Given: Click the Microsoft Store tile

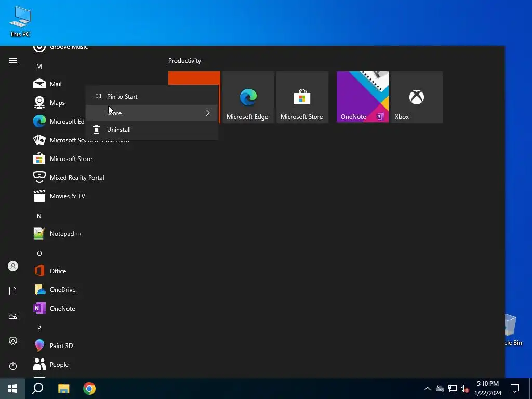Looking at the screenshot, I should point(302,97).
